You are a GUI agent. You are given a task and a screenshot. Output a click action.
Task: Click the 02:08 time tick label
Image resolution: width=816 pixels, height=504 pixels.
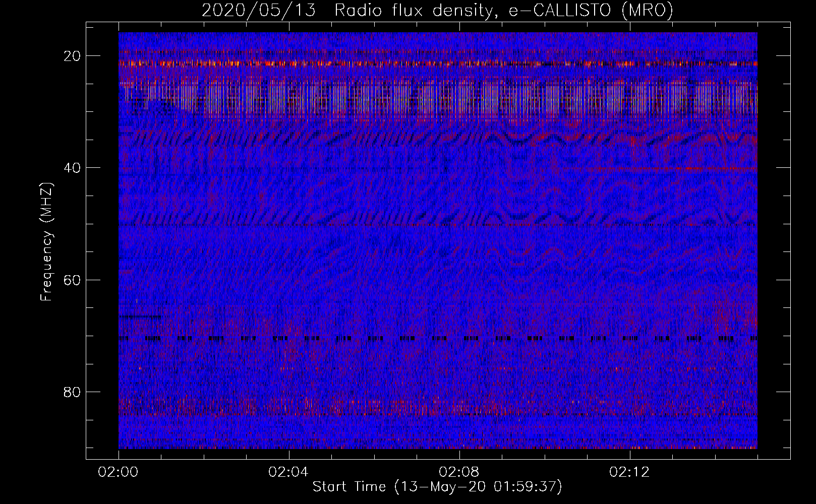point(459,472)
